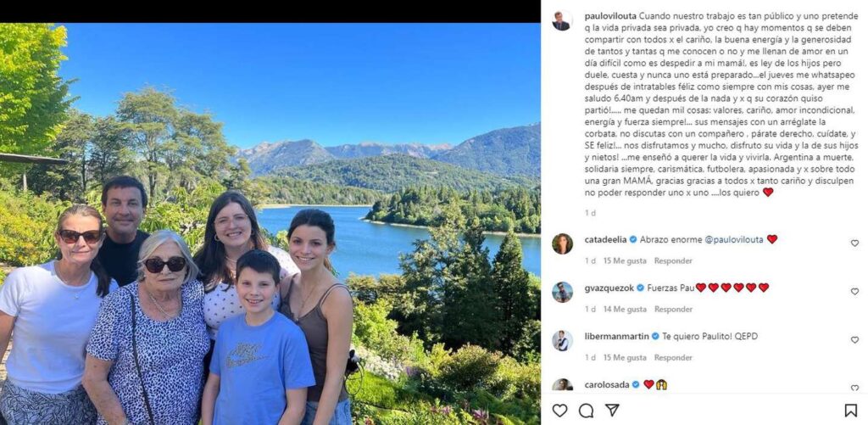Open catadeelia's avatar
Screen dimensions: 868x425
tap(562, 243)
